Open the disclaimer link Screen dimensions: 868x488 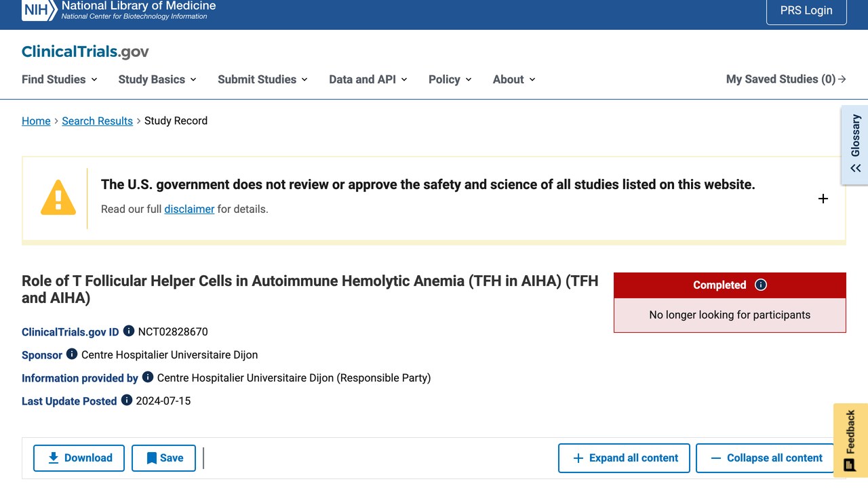click(x=189, y=209)
